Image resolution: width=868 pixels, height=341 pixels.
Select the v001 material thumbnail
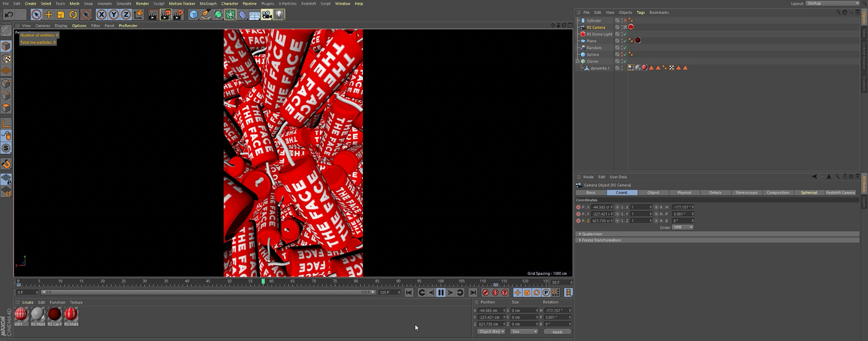tap(21, 314)
